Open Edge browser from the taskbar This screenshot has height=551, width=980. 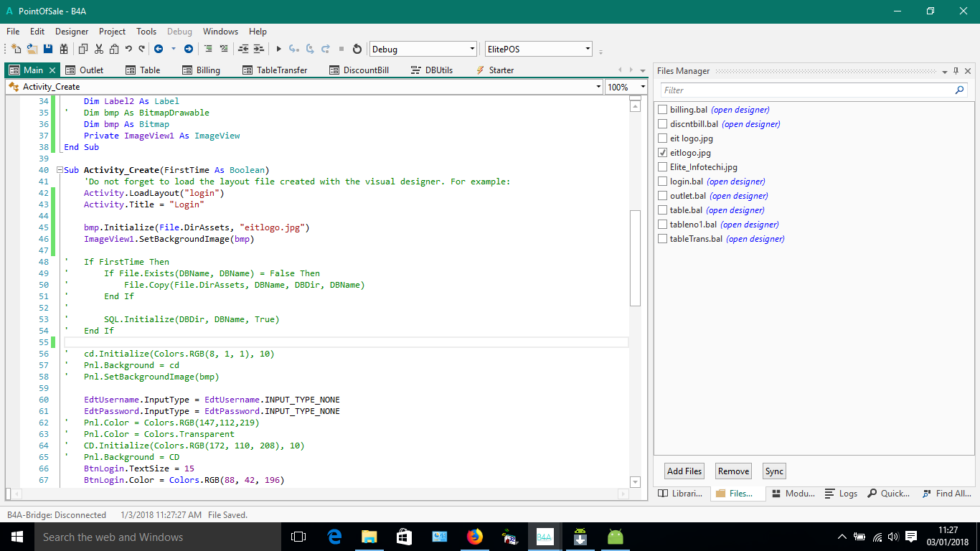tap(334, 537)
